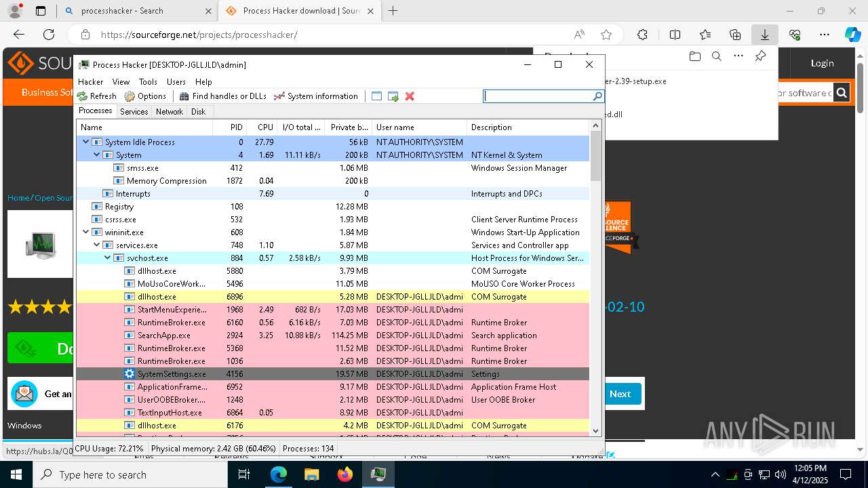Sort by the CPU column header

[261, 127]
